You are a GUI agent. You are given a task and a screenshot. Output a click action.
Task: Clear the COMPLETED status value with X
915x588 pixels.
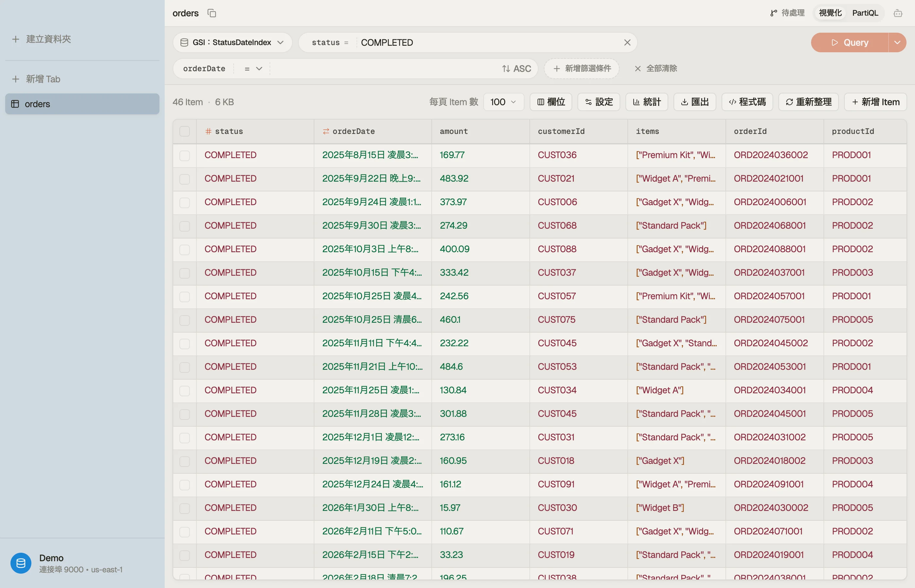[627, 42]
